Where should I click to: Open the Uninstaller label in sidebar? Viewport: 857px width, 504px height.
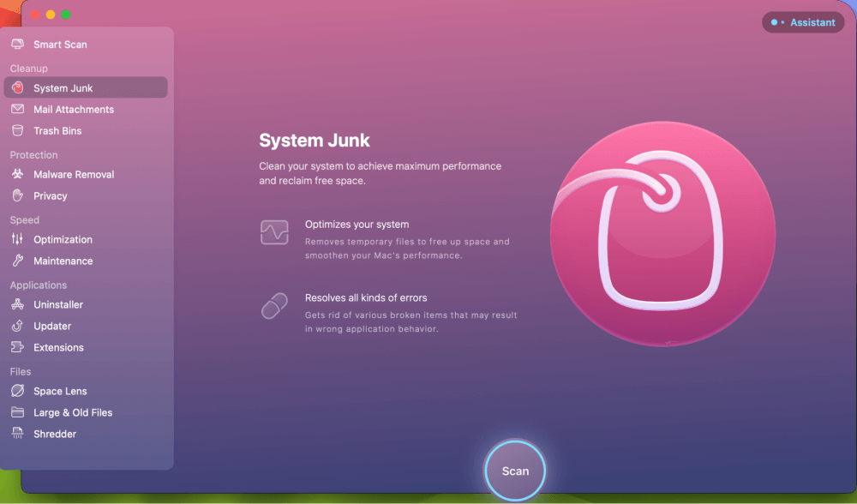coord(58,304)
